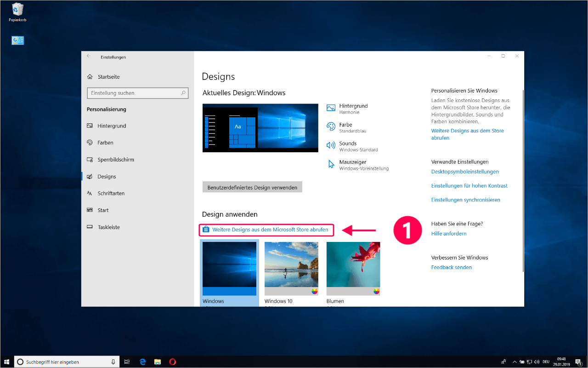Click Weitere Designs aus dem Microsoft Store abrufen
Screen dimensions: 588x368
coord(266,230)
